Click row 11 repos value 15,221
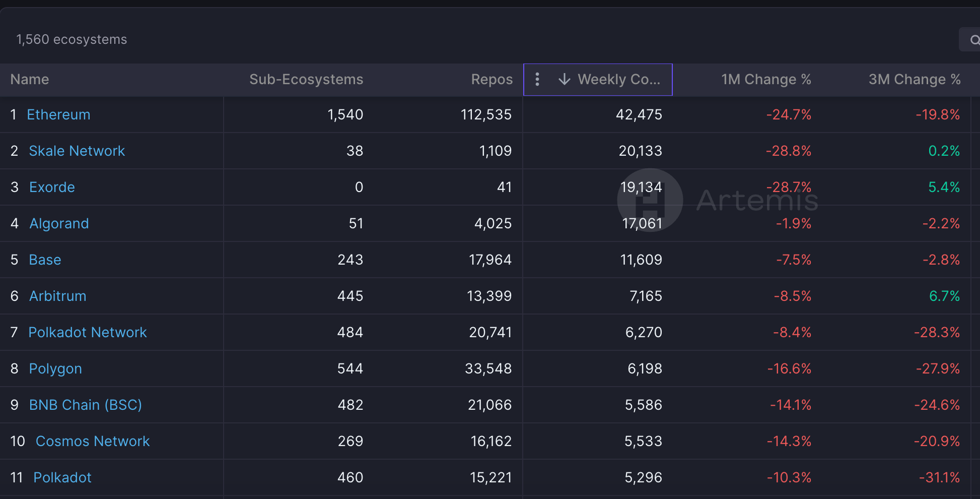 491,477
